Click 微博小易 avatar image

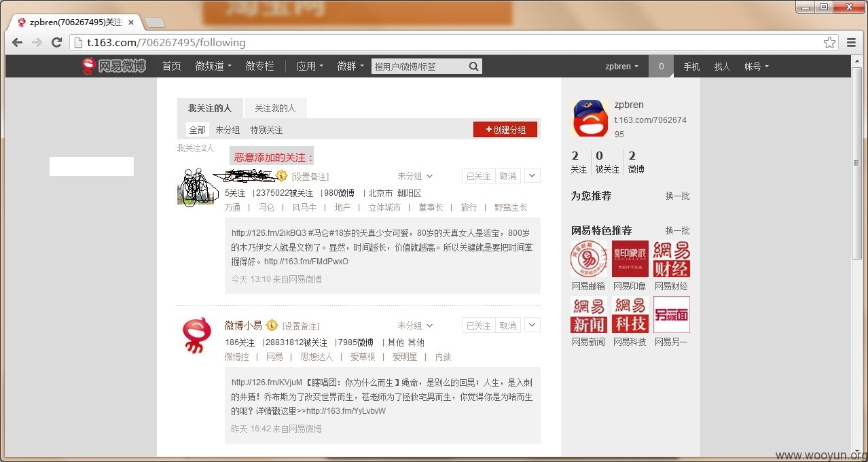(x=197, y=336)
